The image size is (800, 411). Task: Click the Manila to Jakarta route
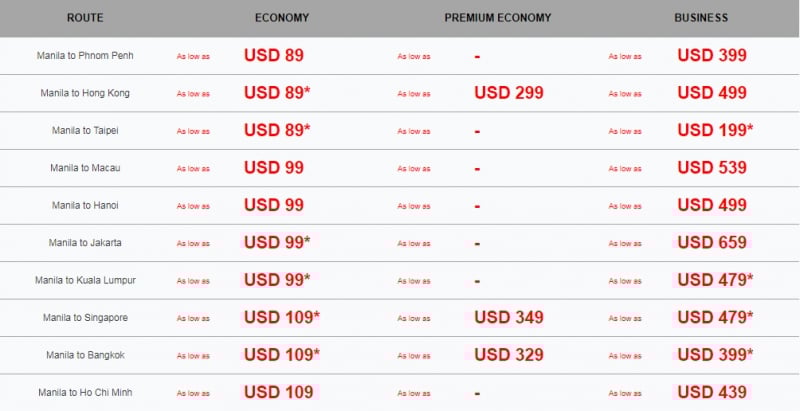point(85,243)
